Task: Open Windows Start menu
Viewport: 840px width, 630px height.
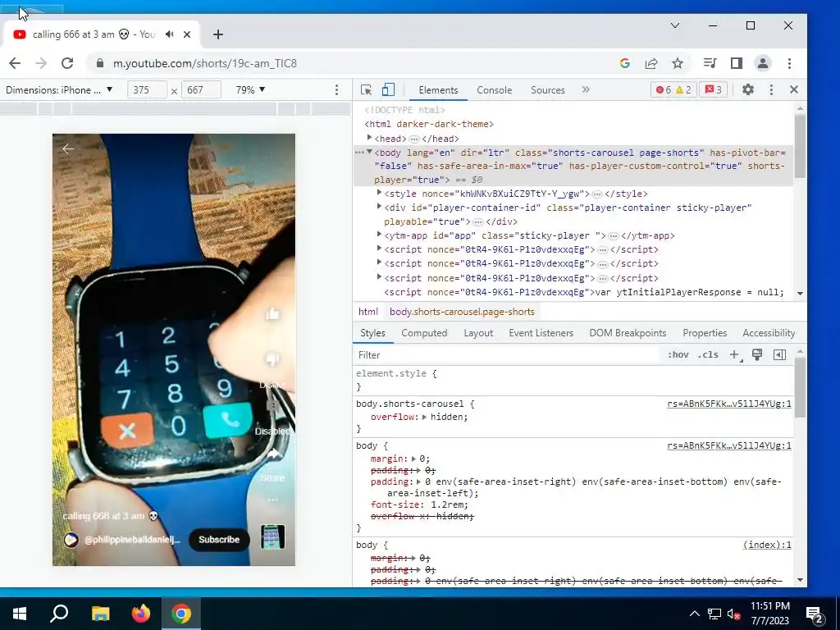Action: tap(20, 614)
